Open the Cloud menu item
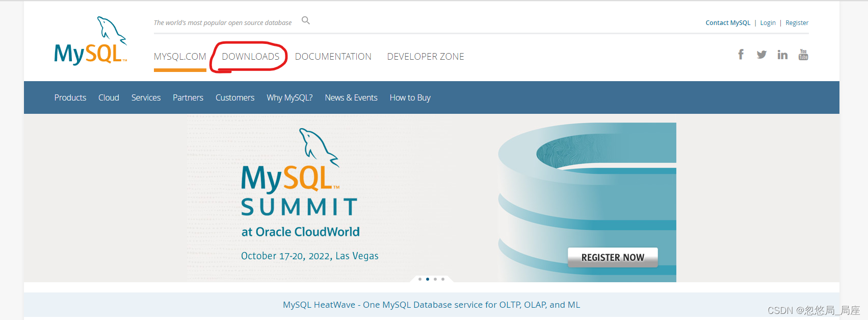The height and width of the screenshot is (320, 868). tap(109, 97)
